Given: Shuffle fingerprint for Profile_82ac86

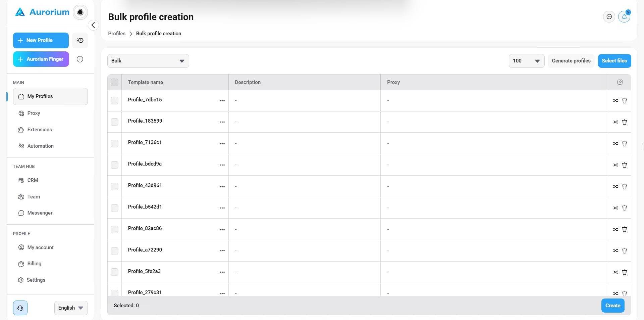Looking at the screenshot, I should point(615,229).
